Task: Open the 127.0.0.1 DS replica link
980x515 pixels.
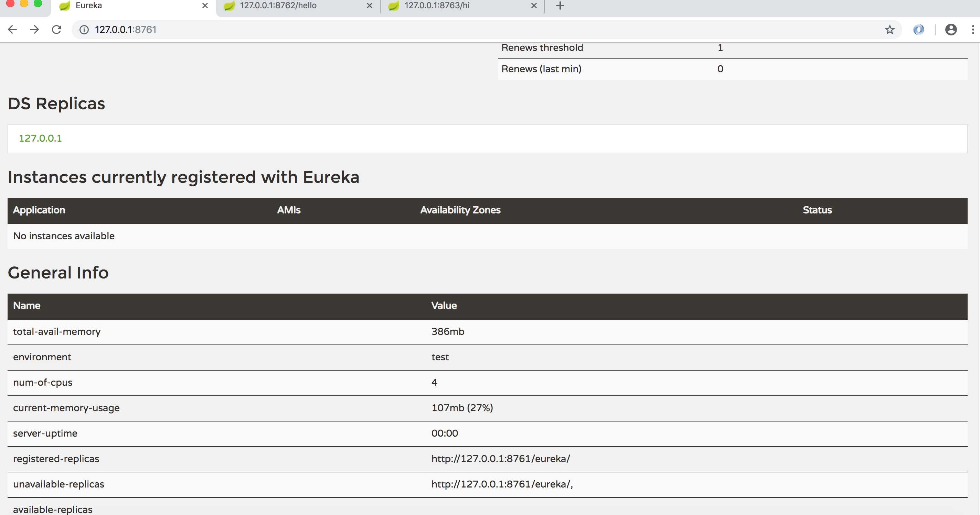Action: point(40,138)
